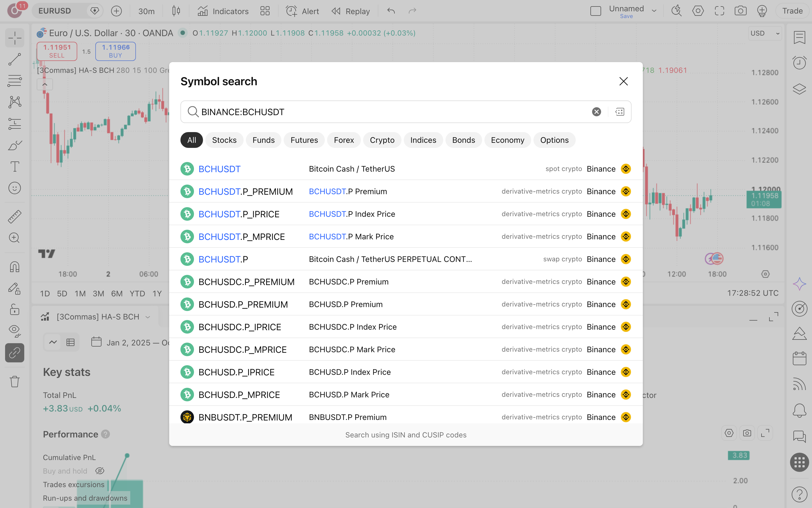Open indicator templates grid icon
812x508 pixels.
click(265, 11)
